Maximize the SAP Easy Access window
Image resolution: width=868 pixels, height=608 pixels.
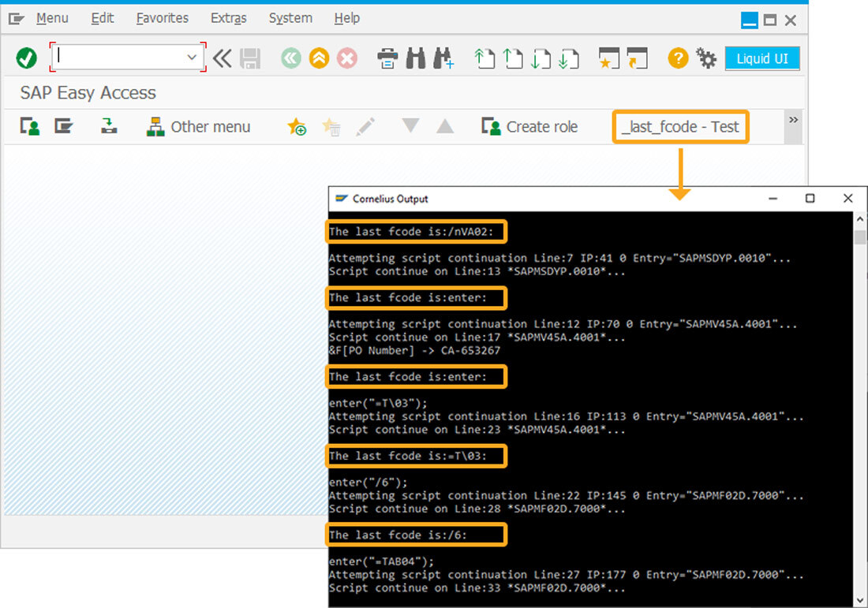coord(770,21)
